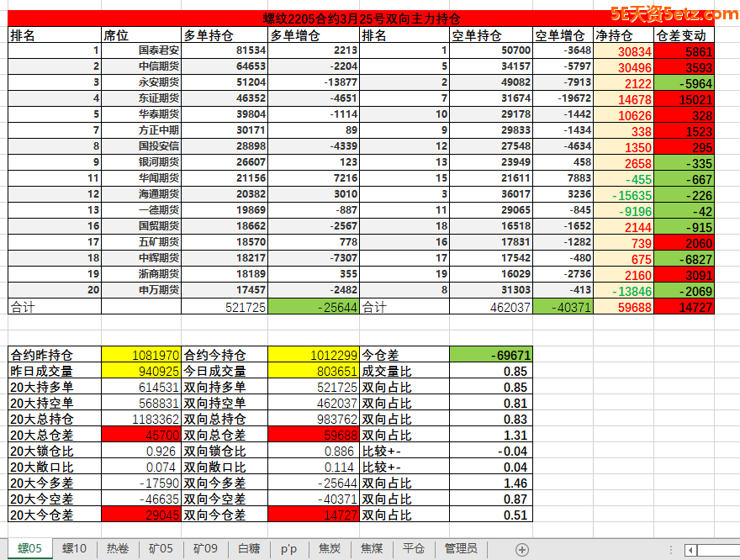This screenshot has height=560, width=740.
Task: Select the 空单增仓 header cell
Action: click(x=563, y=35)
